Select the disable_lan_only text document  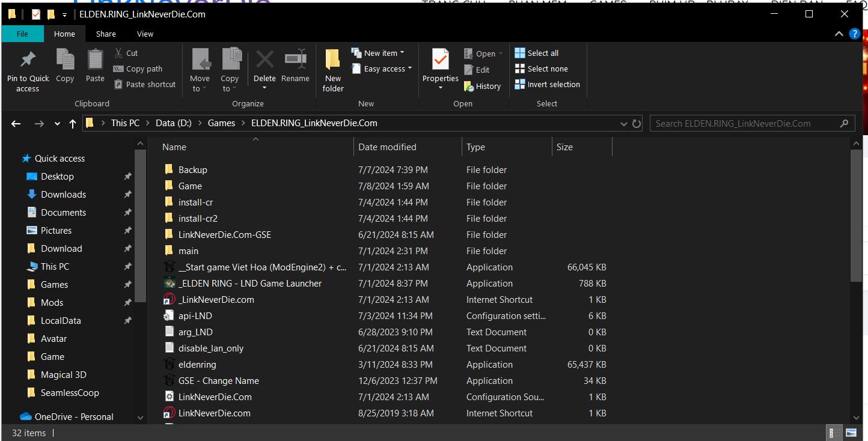pos(210,348)
